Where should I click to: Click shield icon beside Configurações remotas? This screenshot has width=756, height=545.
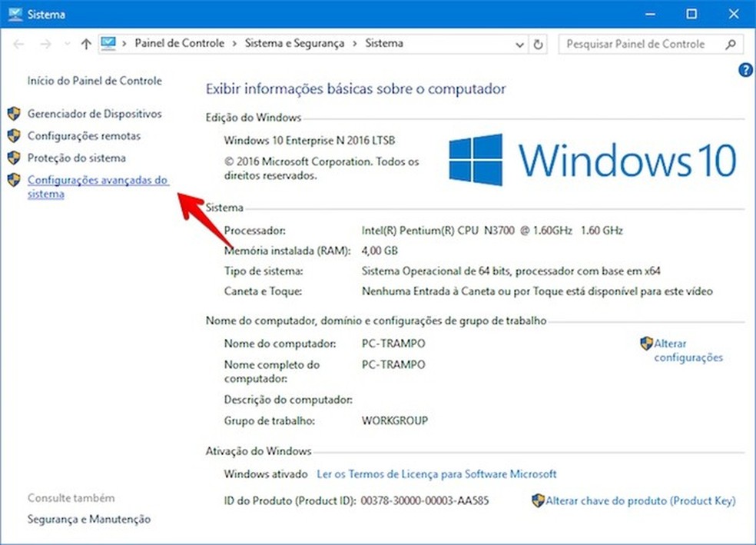click(x=14, y=136)
